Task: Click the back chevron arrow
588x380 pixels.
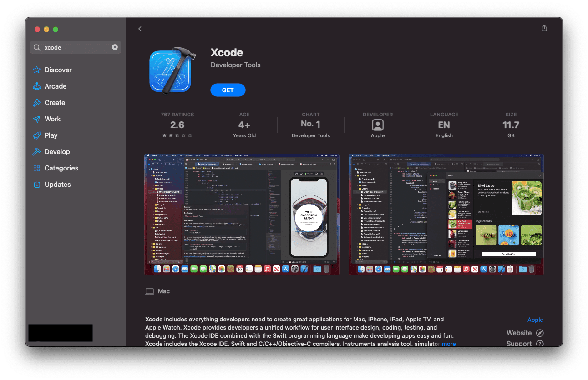Action: point(140,29)
